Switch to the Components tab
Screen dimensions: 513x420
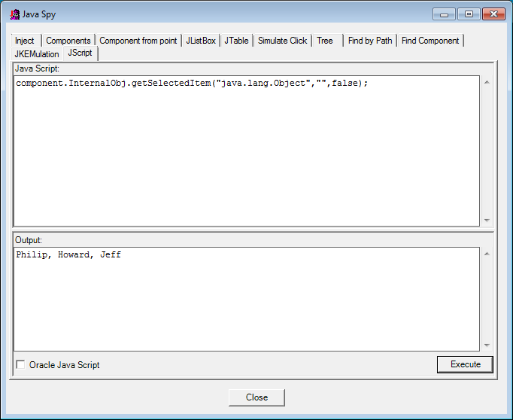[68, 41]
